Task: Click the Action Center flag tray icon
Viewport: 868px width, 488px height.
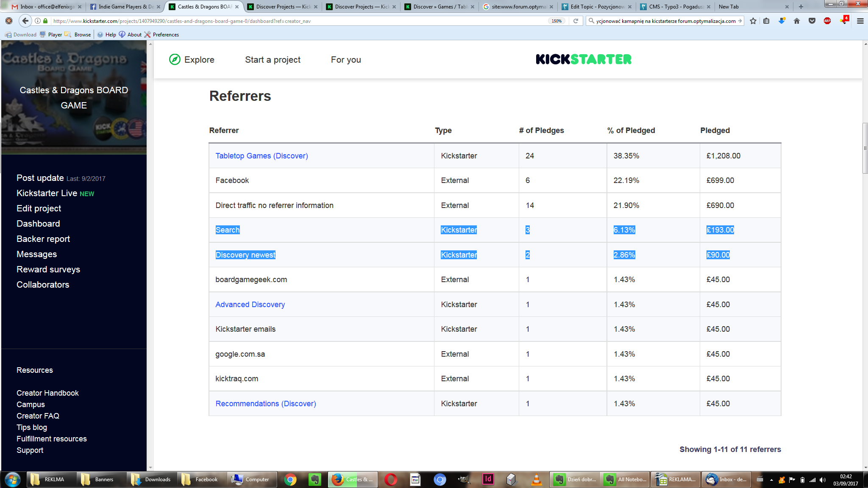Action: (792, 480)
